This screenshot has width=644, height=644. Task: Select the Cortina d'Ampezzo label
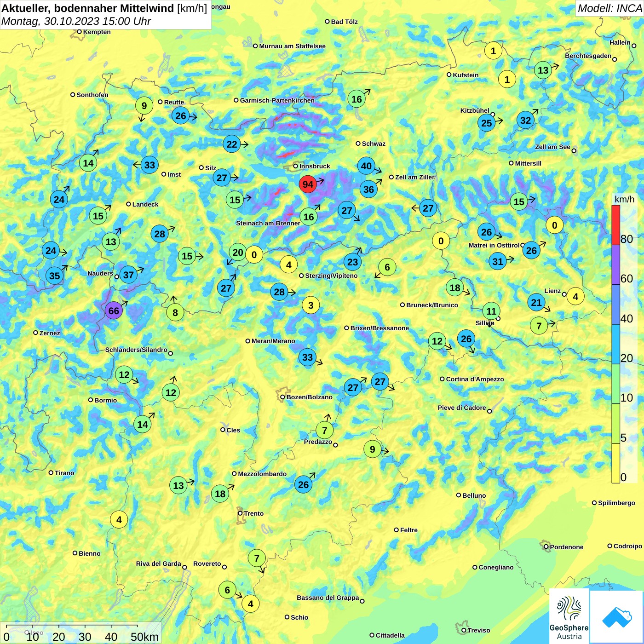tap(475, 379)
